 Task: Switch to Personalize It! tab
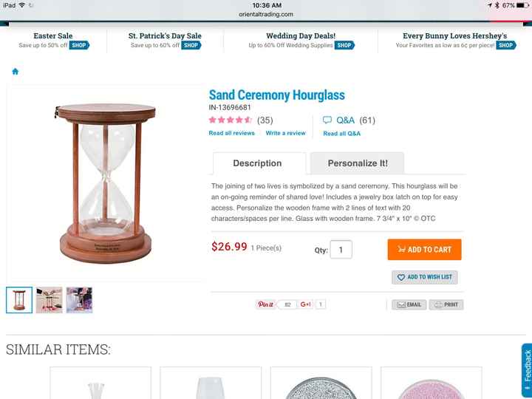coord(358,163)
